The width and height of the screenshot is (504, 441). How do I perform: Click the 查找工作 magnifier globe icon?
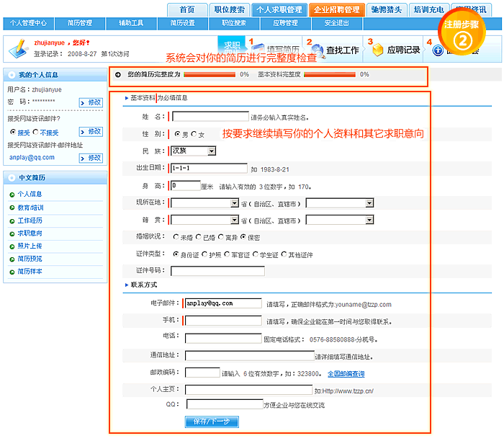[x=318, y=50]
